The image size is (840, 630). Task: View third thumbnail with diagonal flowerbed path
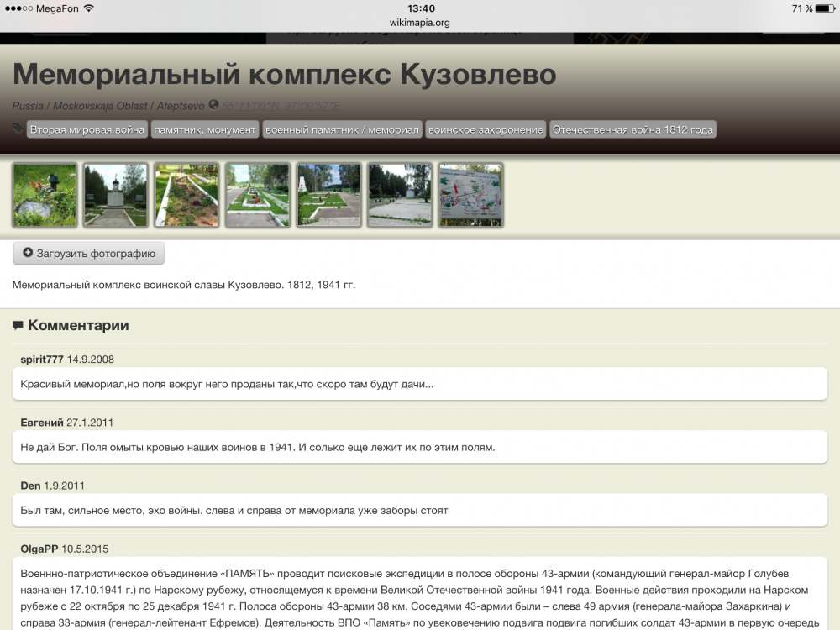[x=186, y=195]
